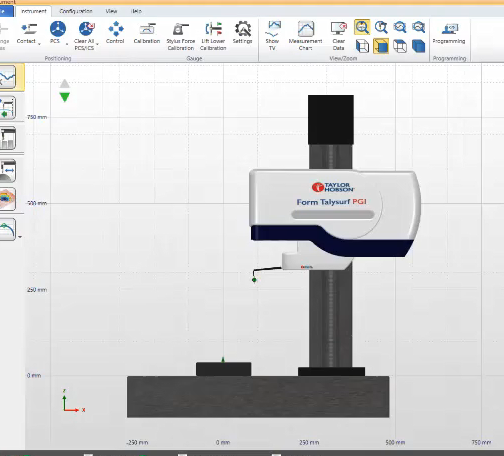
Task: Switch to the Configuration ribbon tab
Action: tap(76, 11)
